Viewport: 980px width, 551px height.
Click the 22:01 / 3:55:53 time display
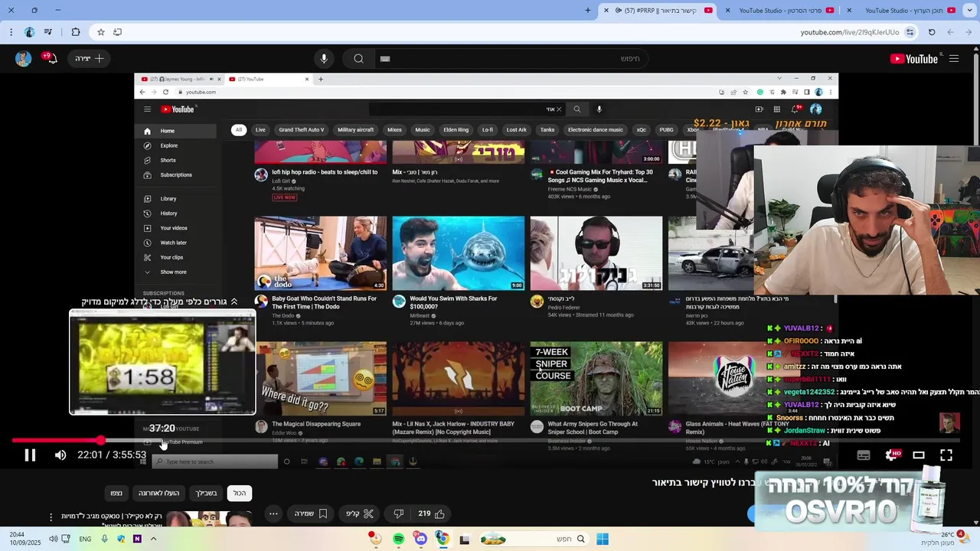click(x=112, y=455)
